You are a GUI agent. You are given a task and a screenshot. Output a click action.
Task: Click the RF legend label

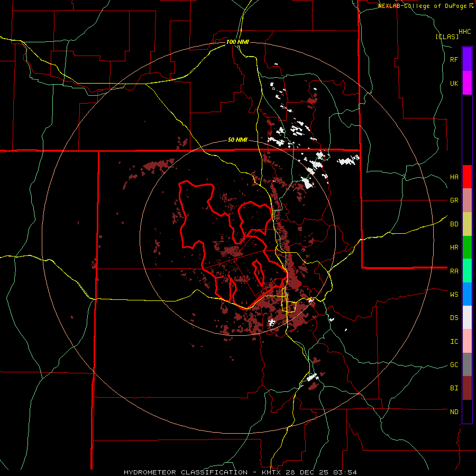point(454,60)
